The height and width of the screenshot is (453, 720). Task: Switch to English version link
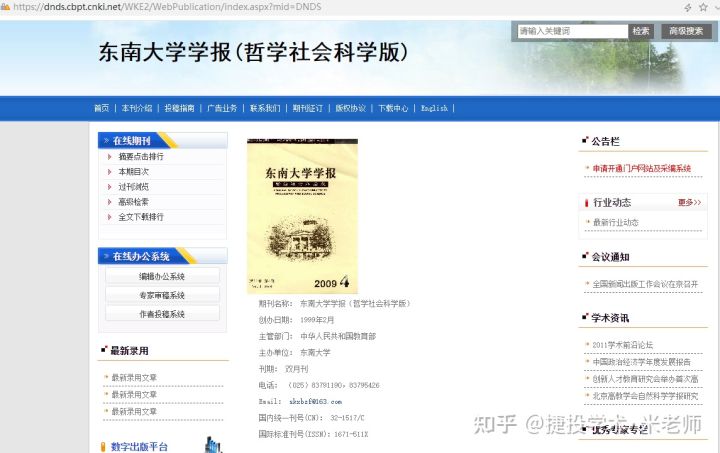pos(434,108)
